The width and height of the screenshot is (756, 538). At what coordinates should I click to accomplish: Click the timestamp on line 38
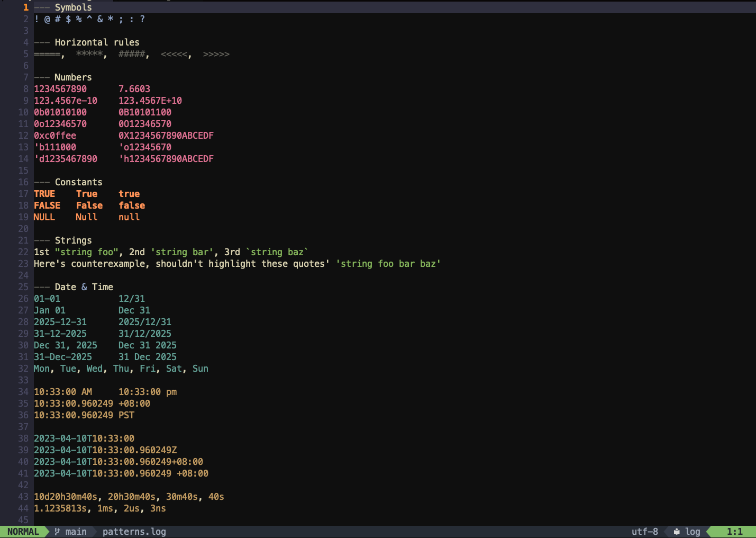click(x=84, y=438)
